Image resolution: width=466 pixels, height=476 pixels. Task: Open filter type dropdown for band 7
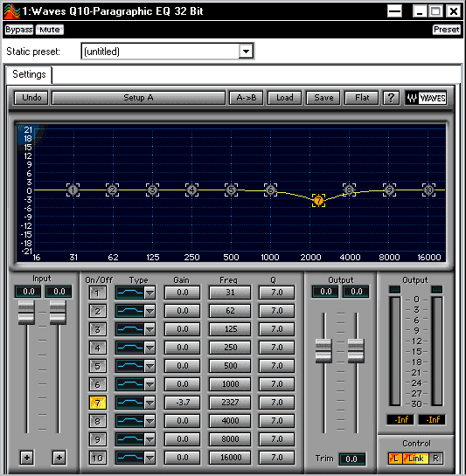[150, 403]
